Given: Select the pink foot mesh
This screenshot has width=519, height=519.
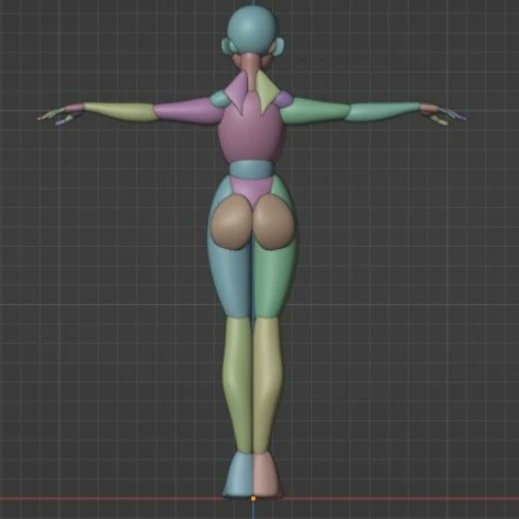Looking at the screenshot, I should click(x=267, y=474).
